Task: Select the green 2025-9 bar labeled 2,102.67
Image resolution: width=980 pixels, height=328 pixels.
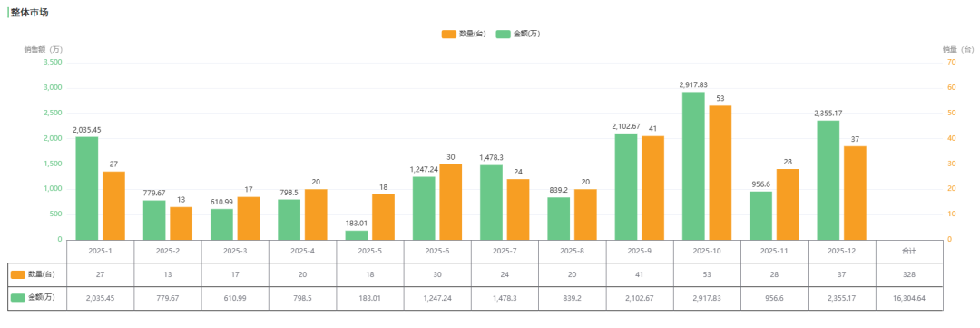Action: coord(626,186)
